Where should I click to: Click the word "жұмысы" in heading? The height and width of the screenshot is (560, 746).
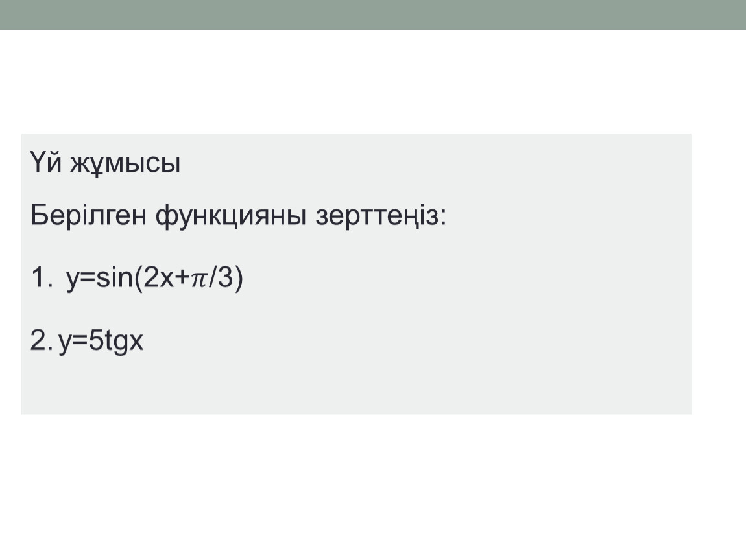125,164
